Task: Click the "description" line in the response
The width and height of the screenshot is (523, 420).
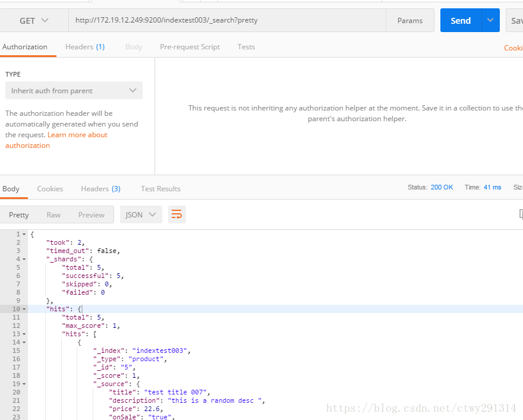Action: click(187, 400)
